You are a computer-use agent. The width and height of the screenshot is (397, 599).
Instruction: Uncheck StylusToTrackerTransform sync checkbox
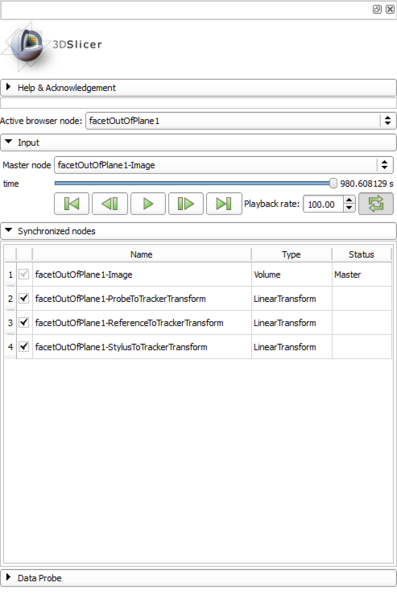click(x=24, y=346)
